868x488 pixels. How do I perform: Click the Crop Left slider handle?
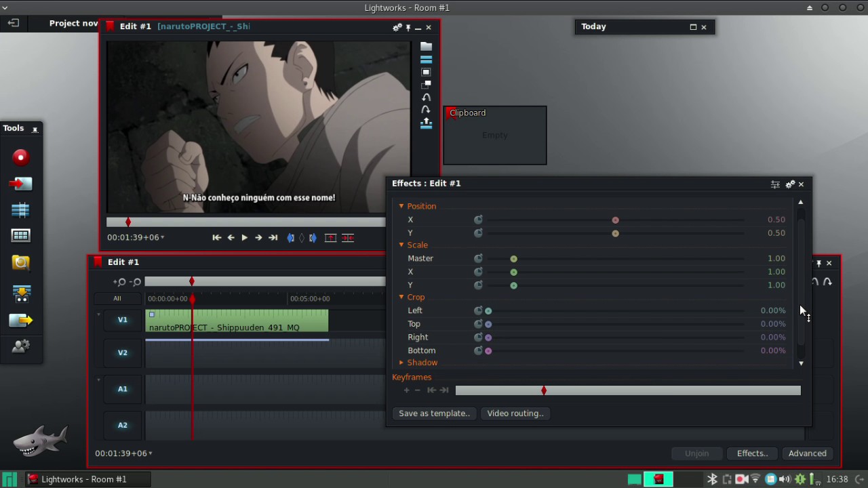click(488, 311)
